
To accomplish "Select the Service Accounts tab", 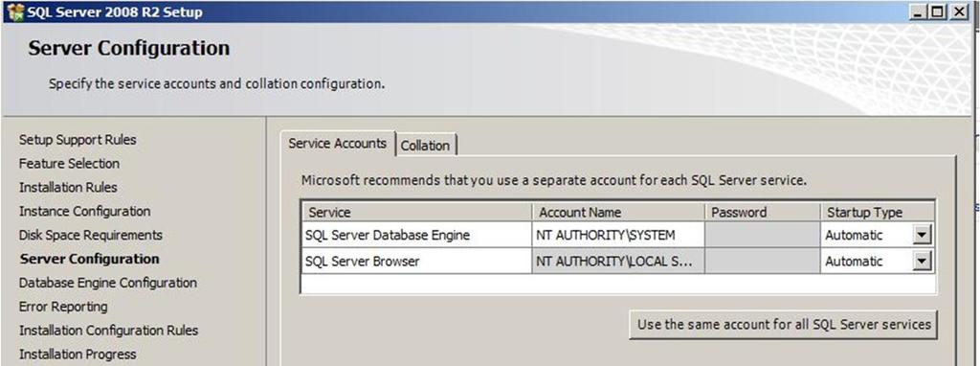I will (x=338, y=144).
